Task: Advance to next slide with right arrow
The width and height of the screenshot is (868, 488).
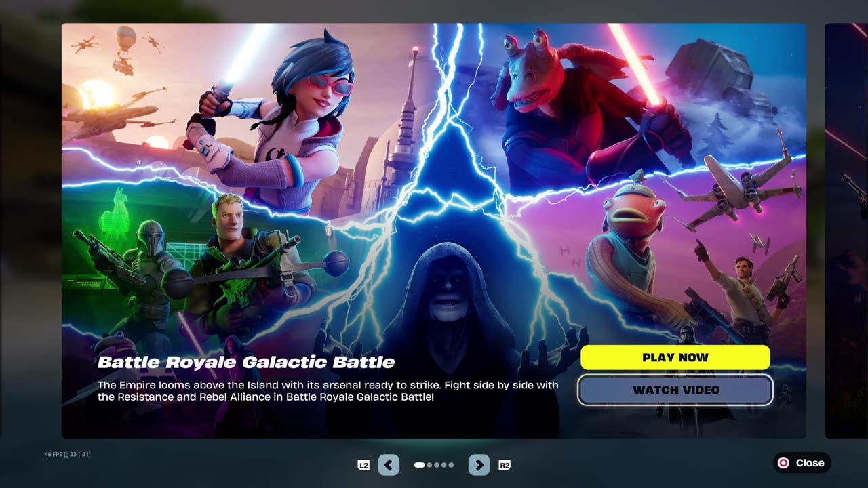Action: coord(479,464)
